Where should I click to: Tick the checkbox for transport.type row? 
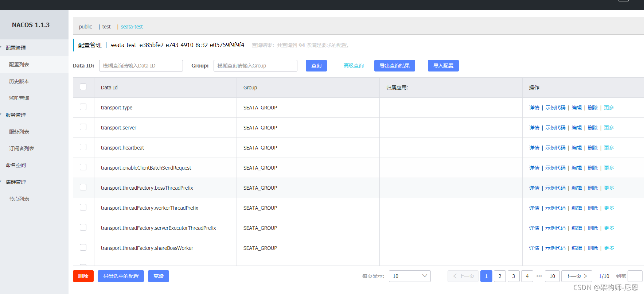pyautogui.click(x=83, y=107)
